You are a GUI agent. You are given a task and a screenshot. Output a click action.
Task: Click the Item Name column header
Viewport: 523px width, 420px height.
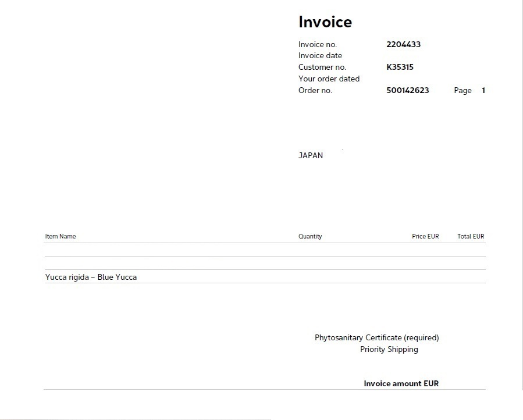[61, 236]
